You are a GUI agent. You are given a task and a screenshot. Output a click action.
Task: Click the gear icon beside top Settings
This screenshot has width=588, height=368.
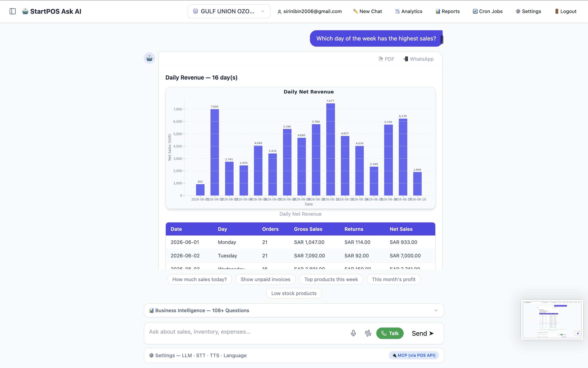click(518, 11)
